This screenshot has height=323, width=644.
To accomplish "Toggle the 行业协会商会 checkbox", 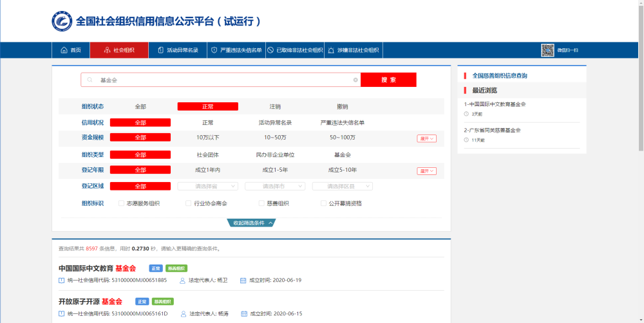I will tap(188, 203).
